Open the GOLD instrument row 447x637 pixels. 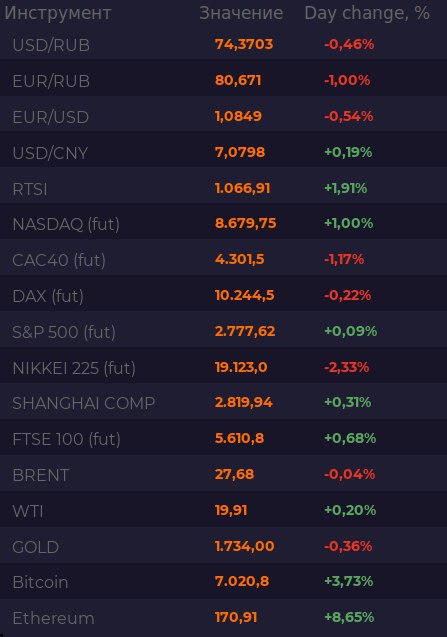[224, 547]
